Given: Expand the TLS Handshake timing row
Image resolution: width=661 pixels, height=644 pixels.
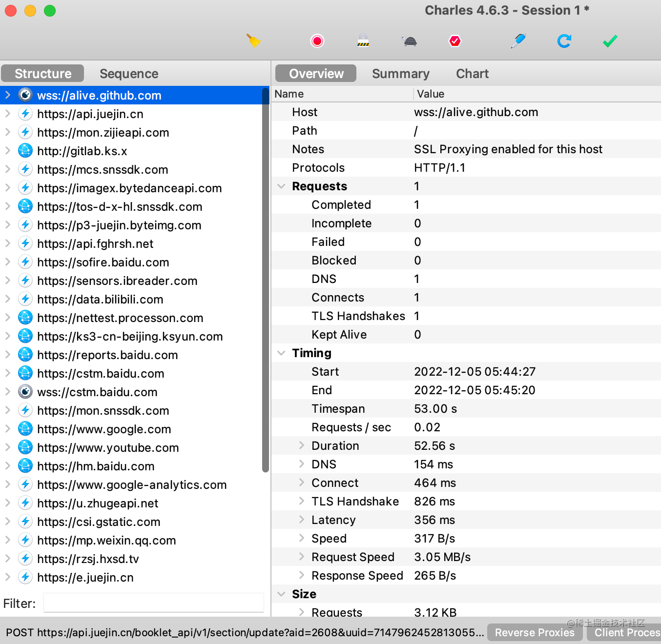Looking at the screenshot, I should [x=302, y=501].
